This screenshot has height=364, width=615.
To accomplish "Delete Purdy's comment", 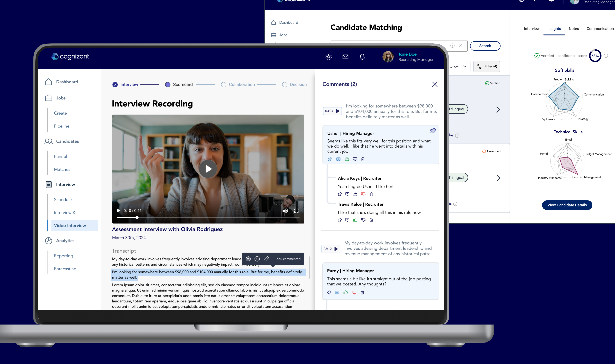I will 362,292.
